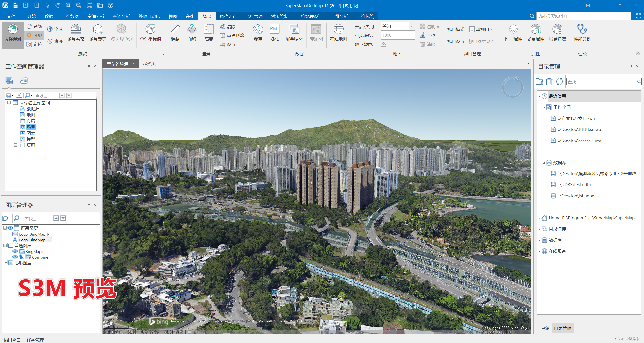644x343 pixels.
Task: Click the 轨迹 track icon
Action: 50,41
